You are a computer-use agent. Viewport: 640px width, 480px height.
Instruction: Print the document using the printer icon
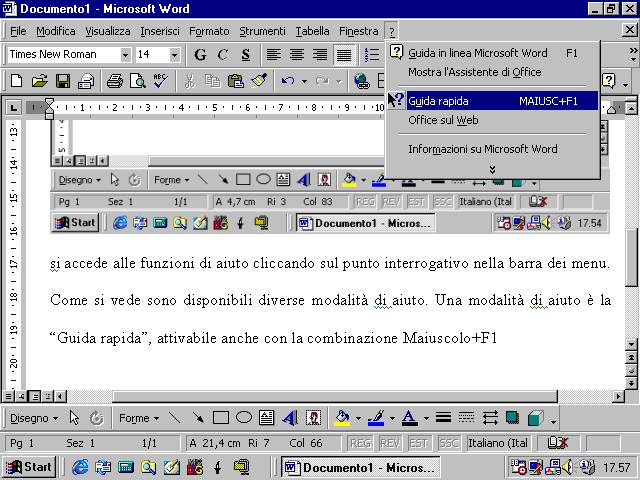pyautogui.click(x=115, y=81)
